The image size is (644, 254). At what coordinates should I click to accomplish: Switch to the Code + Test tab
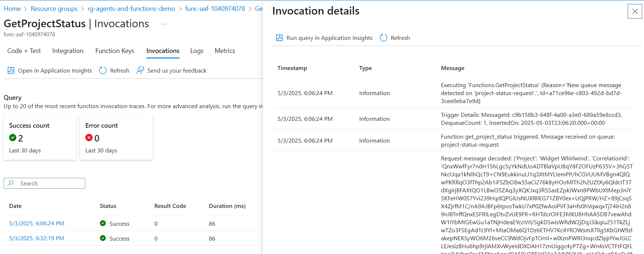(x=24, y=51)
